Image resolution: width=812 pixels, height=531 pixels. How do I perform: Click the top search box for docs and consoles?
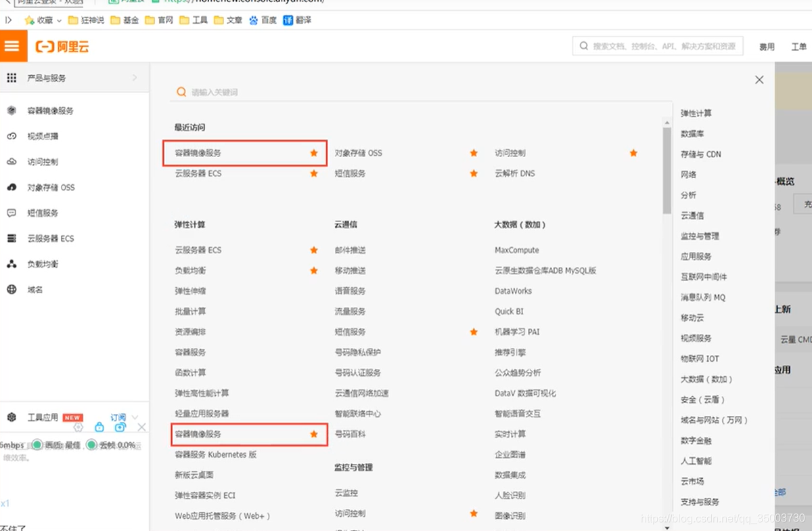coord(658,46)
